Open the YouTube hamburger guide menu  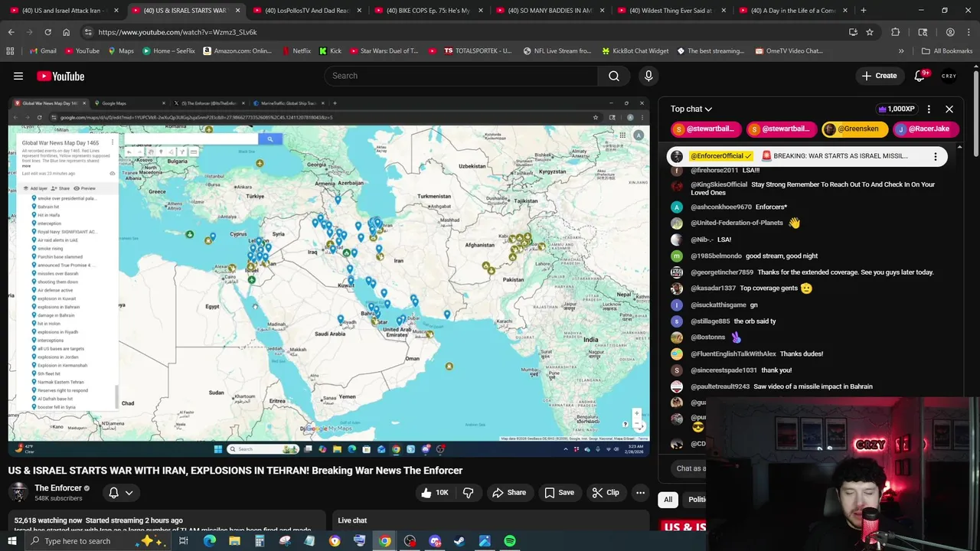click(18, 76)
